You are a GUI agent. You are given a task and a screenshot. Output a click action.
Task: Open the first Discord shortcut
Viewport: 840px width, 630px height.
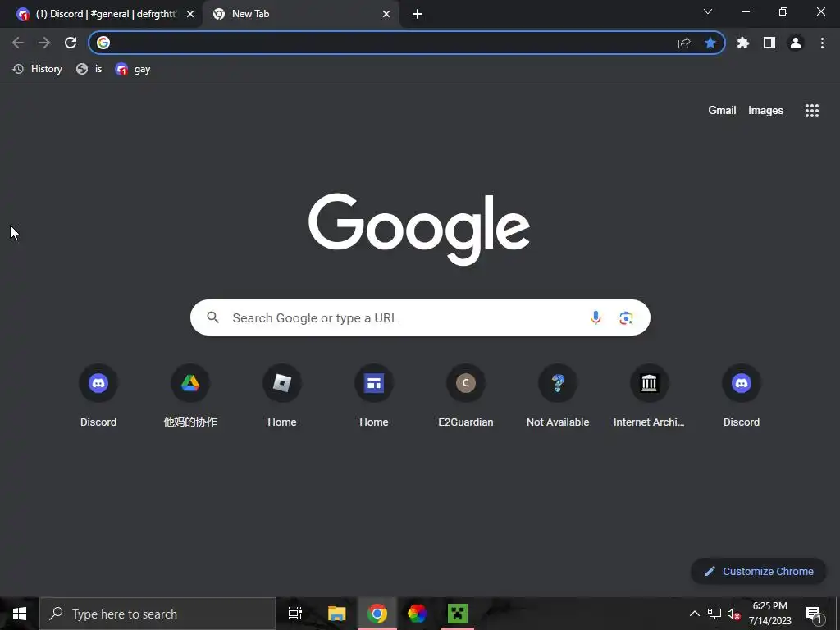(98, 395)
